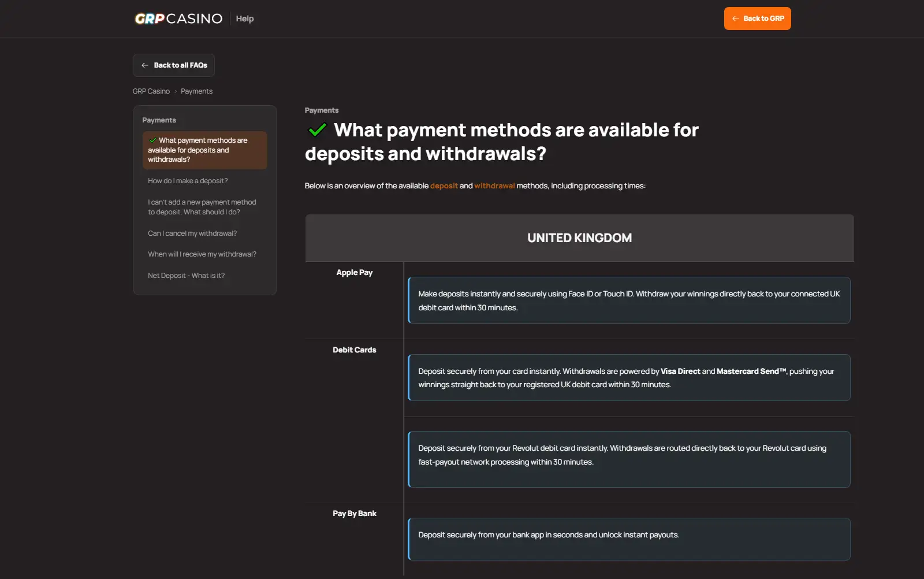Open 'I can't add a new payment method' FAQ

click(x=202, y=207)
